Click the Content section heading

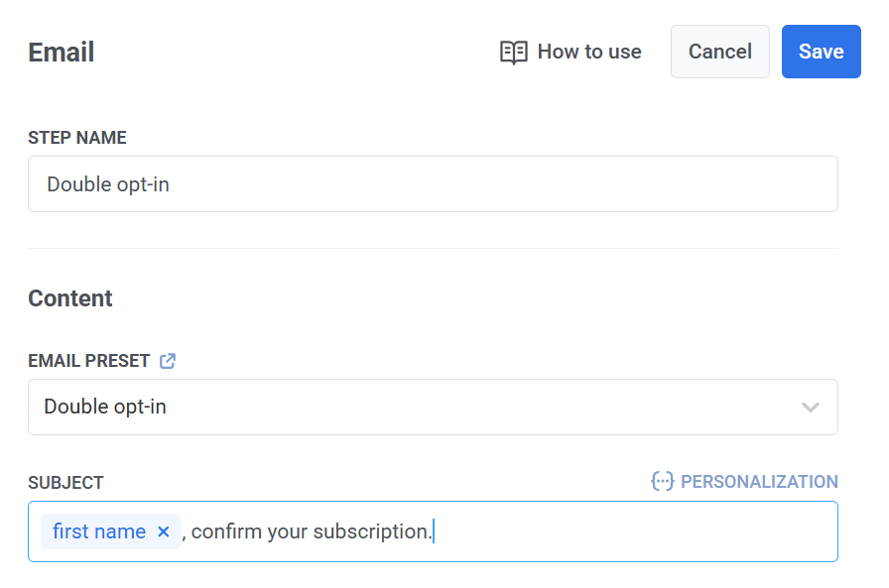pyautogui.click(x=70, y=298)
